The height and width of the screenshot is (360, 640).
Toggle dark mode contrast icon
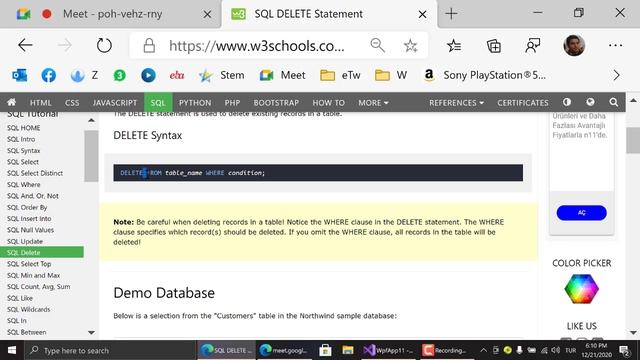(567, 102)
